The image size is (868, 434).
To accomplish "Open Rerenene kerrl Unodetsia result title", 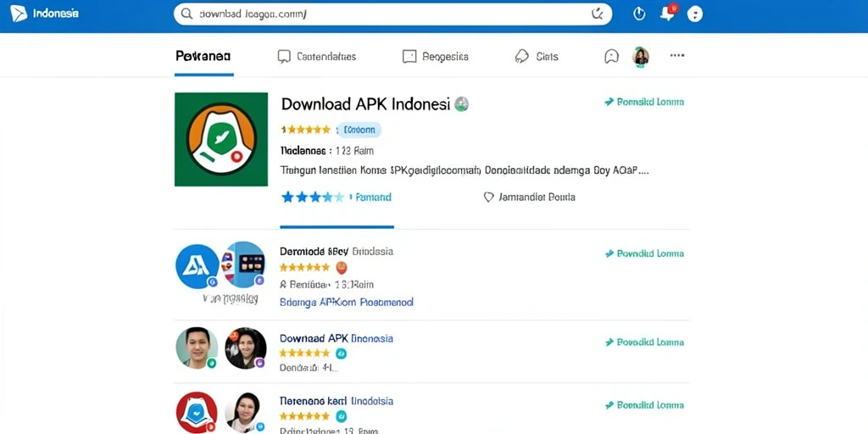I will coord(337,401).
